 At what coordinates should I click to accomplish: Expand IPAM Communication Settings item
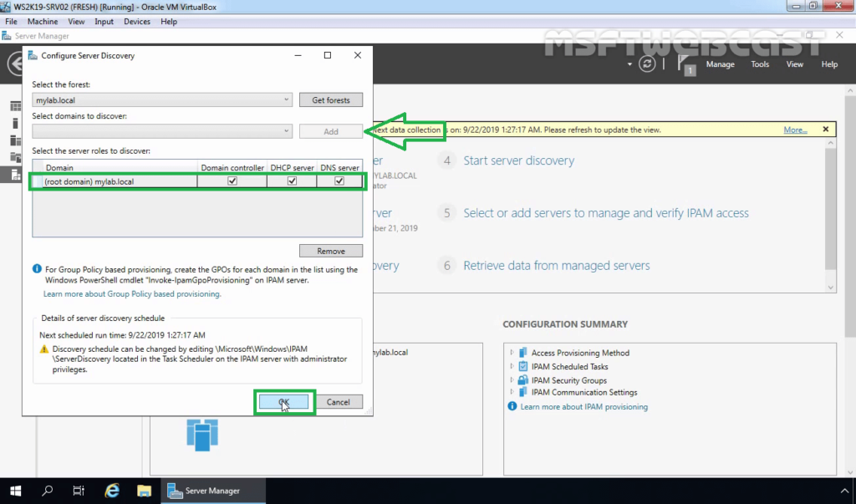tap(512, 392)
